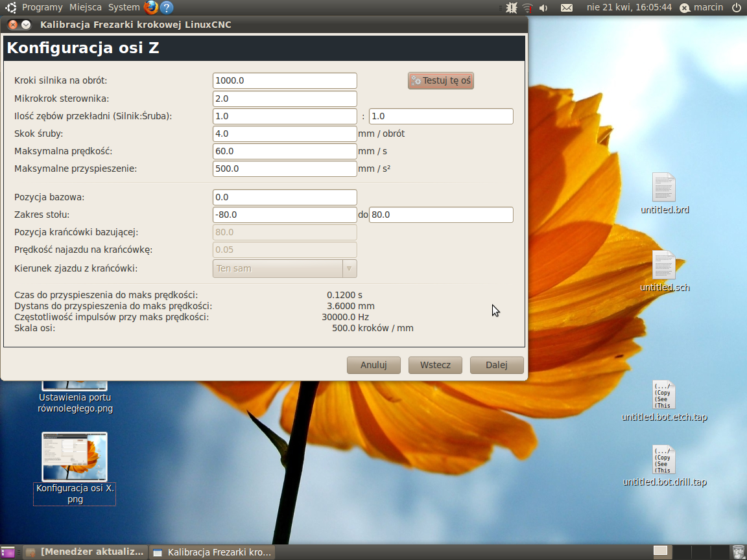Open the mail envelope indicator

coord(567,8)
